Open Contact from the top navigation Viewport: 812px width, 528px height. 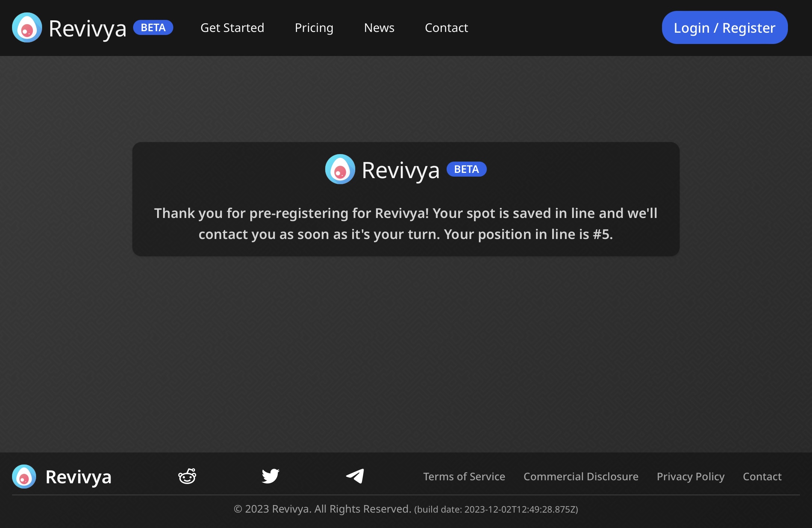(x=446, y=28)
